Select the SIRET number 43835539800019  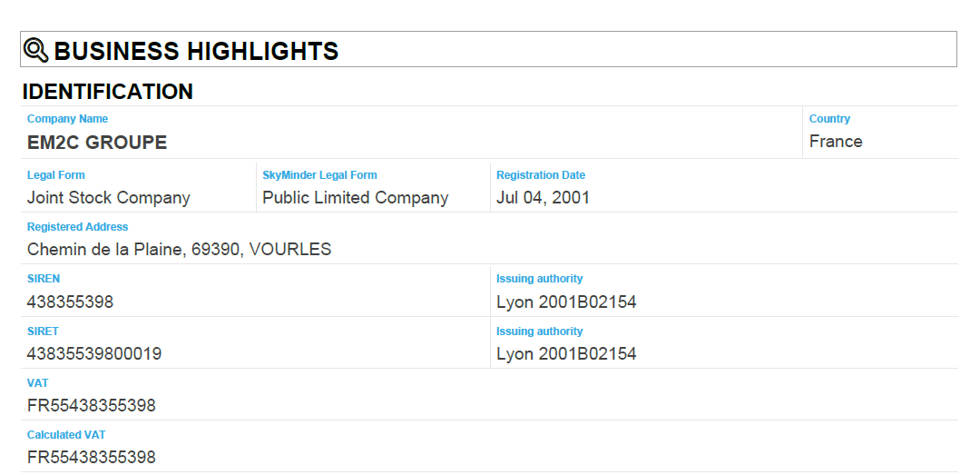click(94, 354)
